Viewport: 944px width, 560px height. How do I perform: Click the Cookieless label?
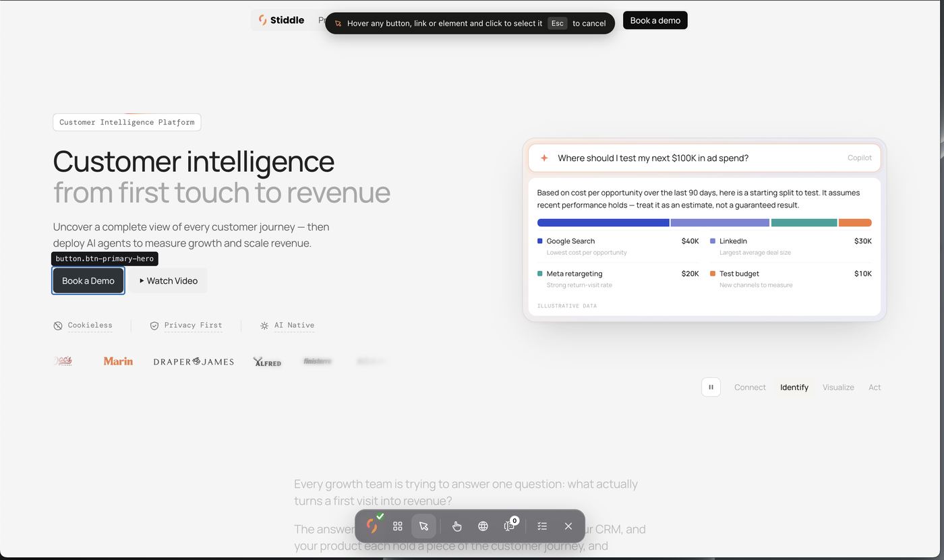point(90,325)
